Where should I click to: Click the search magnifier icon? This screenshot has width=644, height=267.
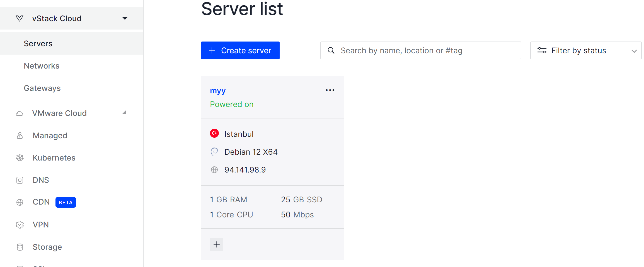click(x=331, y=50)
